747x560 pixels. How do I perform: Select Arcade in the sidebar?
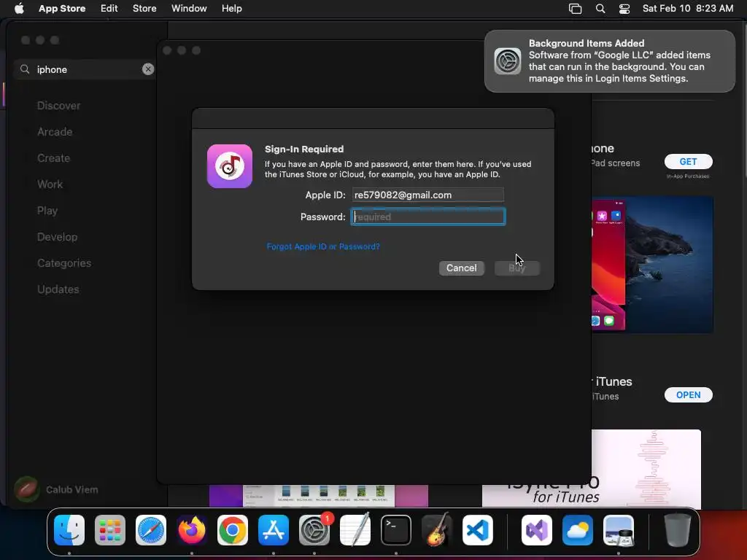click(55, 132)
